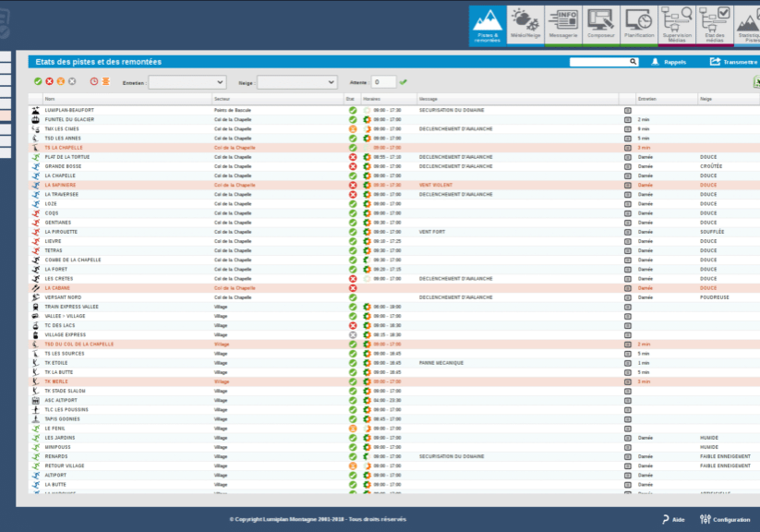Image resolution: width=760 pixels, height=532 pixels.
Task: Click the train icon beside TRAIN EXPRESS VALLEE
Action: (35, 307)
